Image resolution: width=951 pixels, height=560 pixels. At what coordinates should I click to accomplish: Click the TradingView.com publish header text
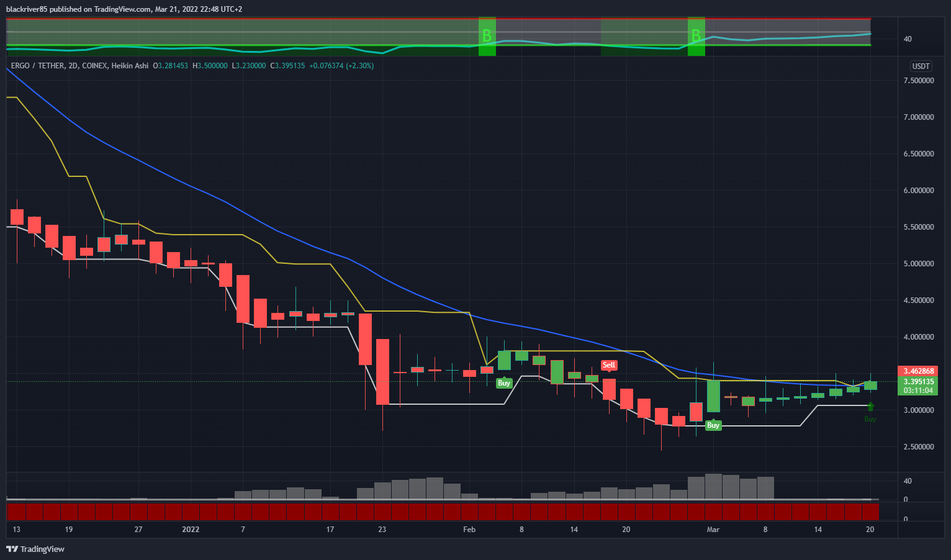click(124, 9)
